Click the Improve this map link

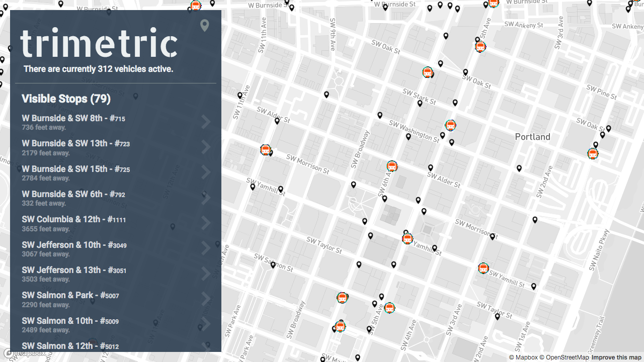click(616, 357)
